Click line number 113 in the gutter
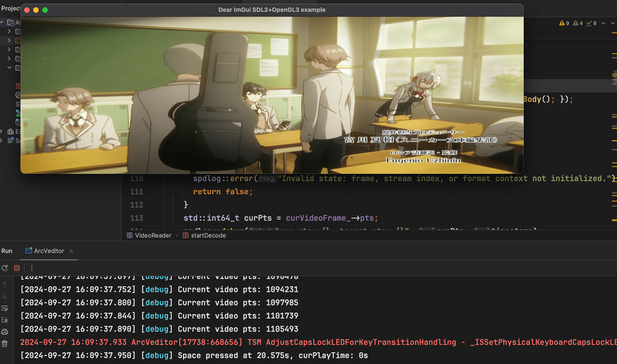This screenshot has width=617, height=364. pos(137,218)
